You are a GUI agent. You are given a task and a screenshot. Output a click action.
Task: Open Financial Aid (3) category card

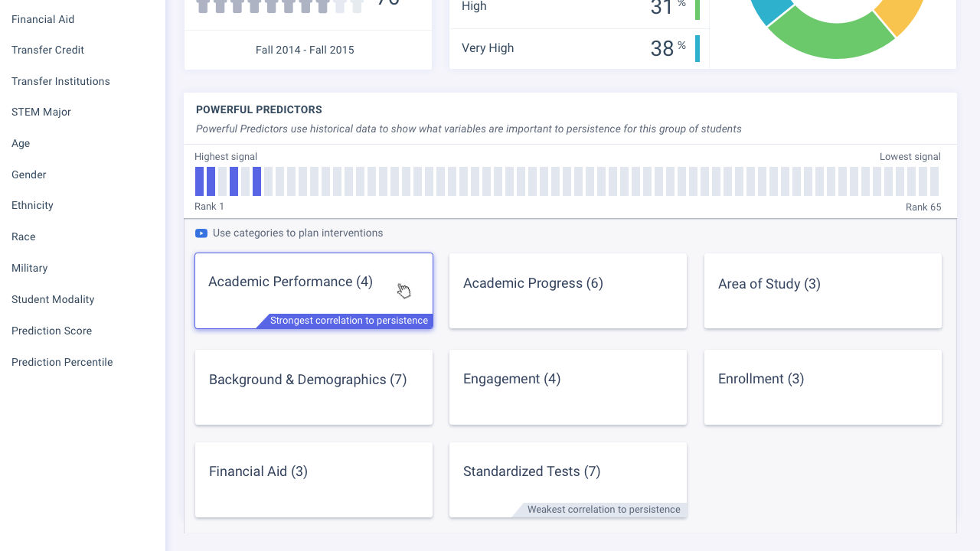[314, 480]
